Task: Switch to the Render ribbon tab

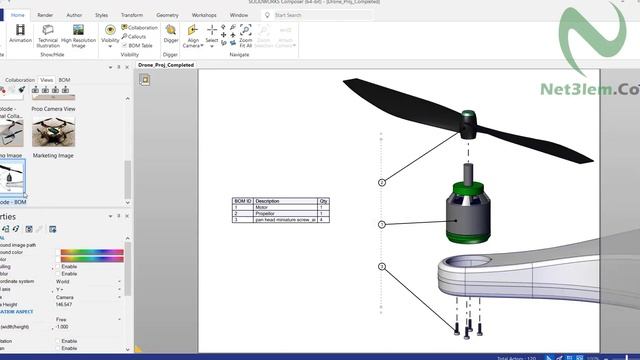Action: pos(45,15)
